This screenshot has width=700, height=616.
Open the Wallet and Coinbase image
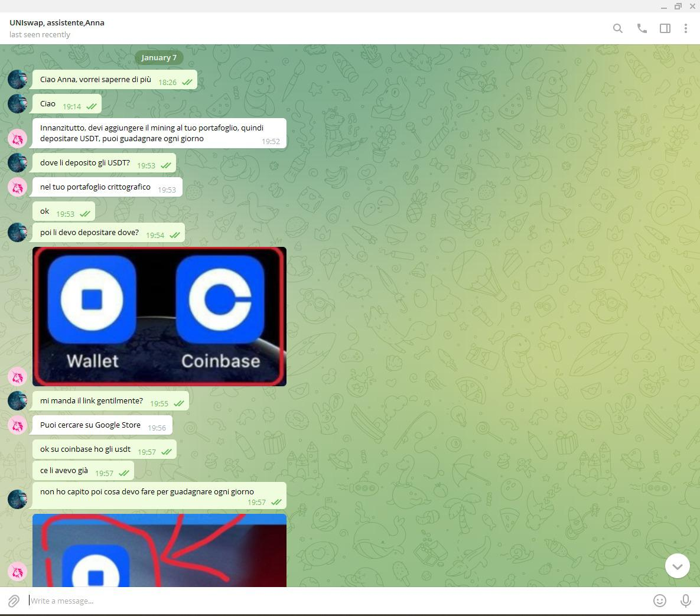coord(159,317)
